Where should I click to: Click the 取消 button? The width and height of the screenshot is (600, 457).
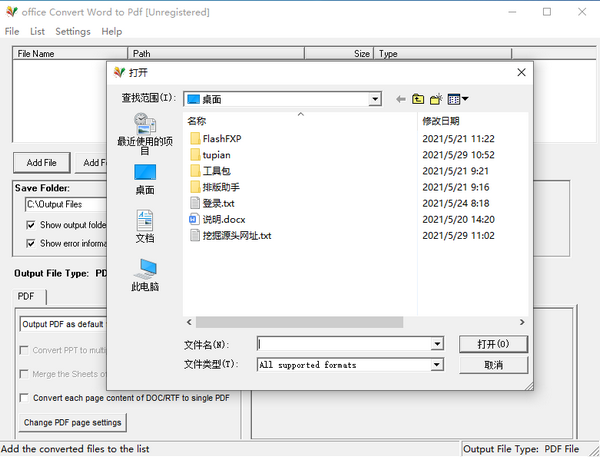pos(493,365)
